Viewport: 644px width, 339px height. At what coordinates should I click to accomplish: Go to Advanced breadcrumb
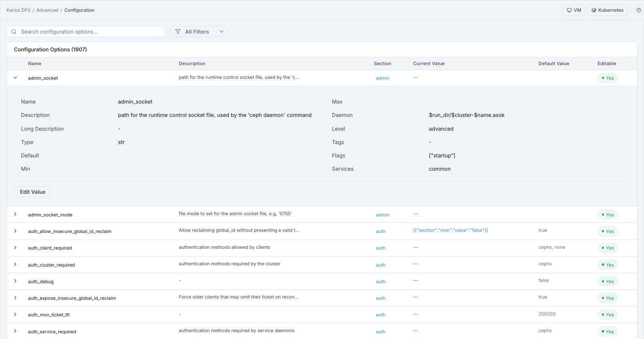[x=47, y=10]
